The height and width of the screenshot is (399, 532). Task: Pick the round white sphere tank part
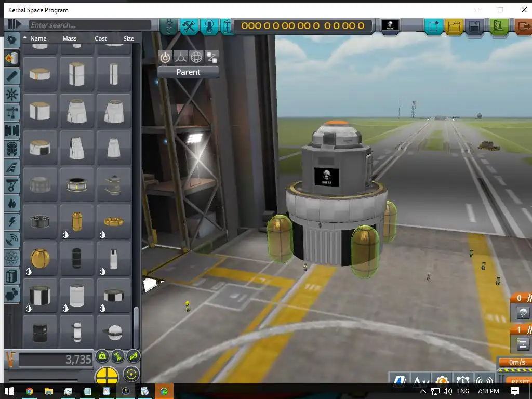pos(114,332)
